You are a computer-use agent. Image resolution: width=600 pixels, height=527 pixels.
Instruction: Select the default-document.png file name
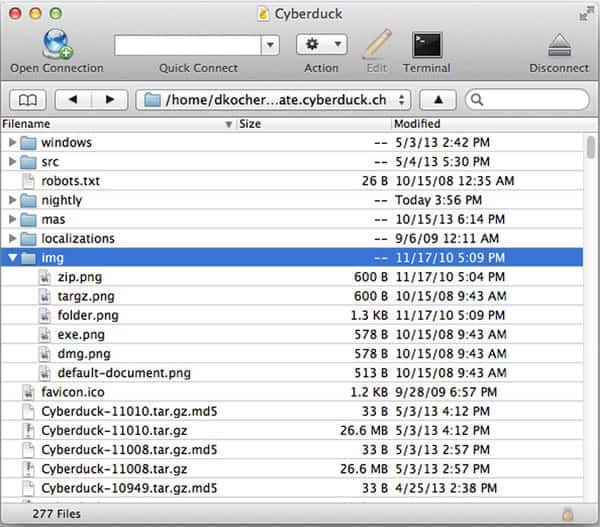click(124, 373)
